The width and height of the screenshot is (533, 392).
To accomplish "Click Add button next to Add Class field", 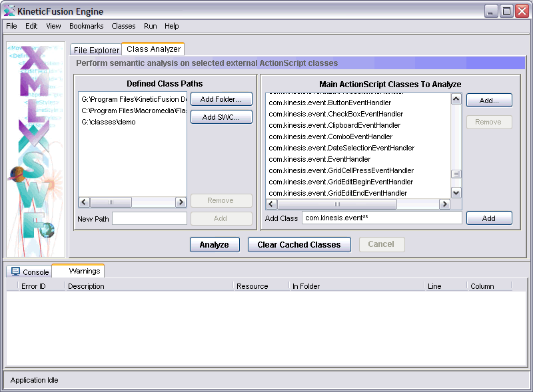I will point(489,218).
